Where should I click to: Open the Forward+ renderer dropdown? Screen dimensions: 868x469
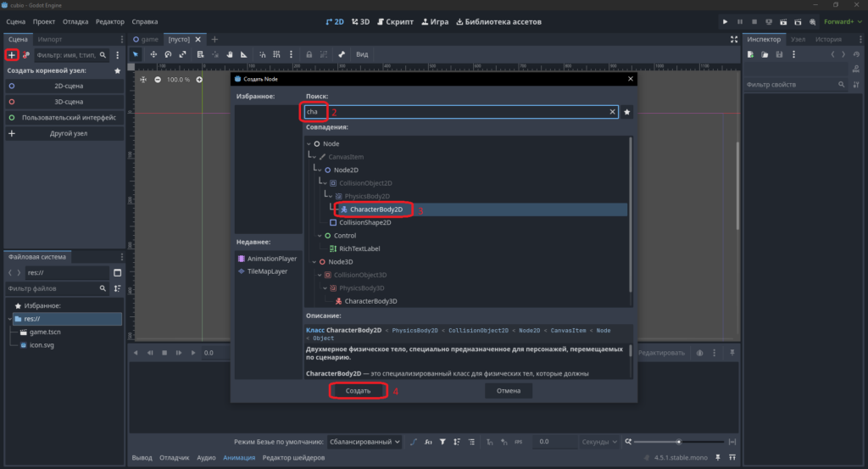coord(843,21)
